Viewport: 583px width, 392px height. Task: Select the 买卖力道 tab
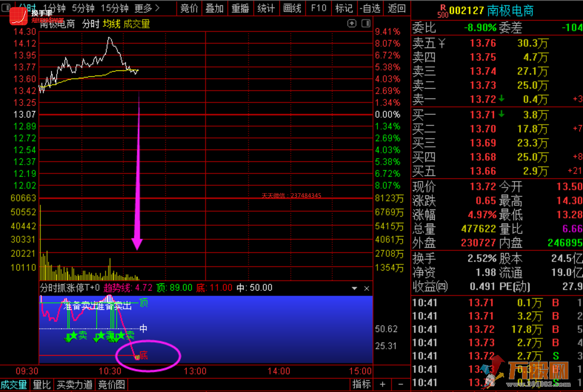tap(74, 385)
